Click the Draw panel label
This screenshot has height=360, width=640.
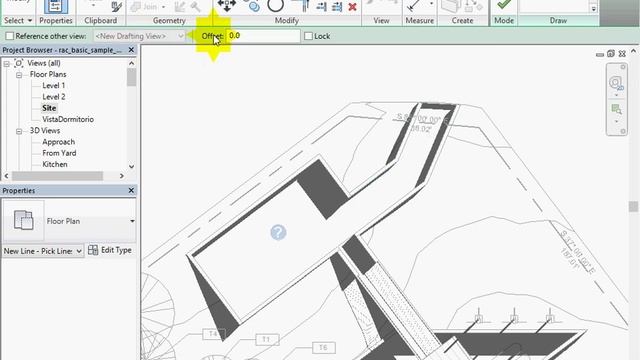tap(558, 20)
